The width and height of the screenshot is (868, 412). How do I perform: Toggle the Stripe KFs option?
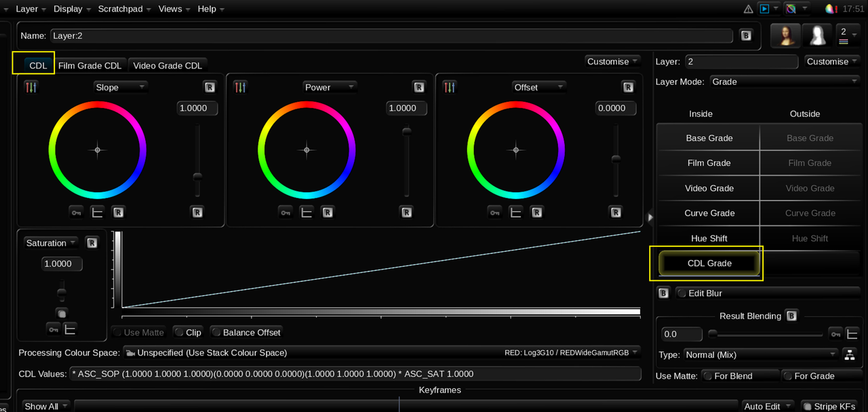[x=831, y=406]
